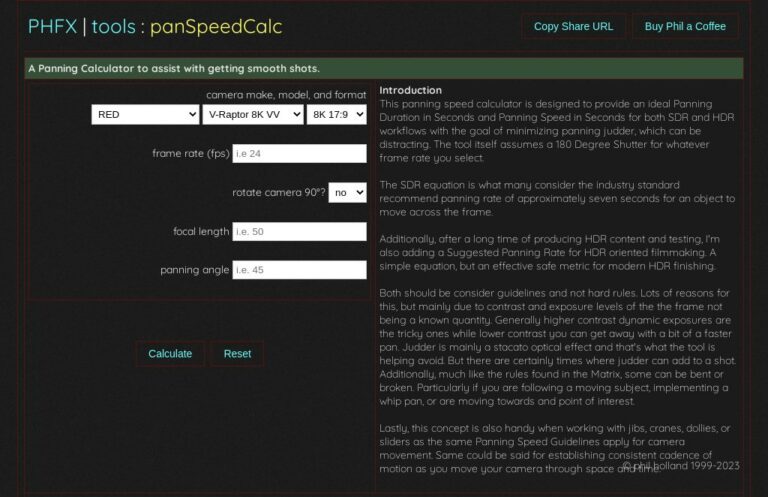Open the camera make dropdown showing RED
The width and height of the screenshot is (768, 497).
pyautogui.click(x=145, y=115)
